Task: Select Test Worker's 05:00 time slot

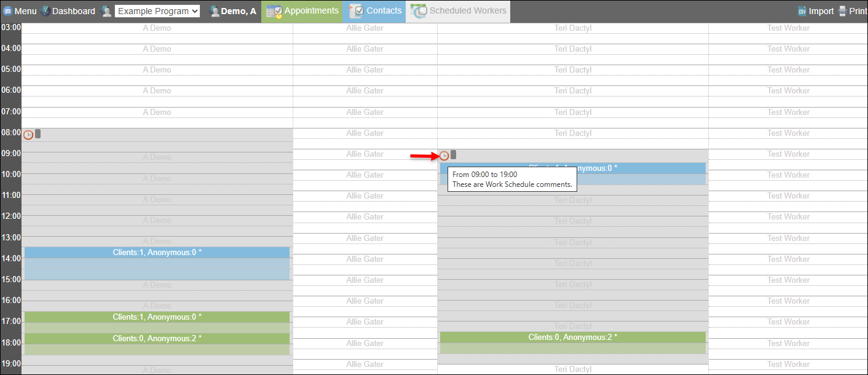Action: click(788, 70)
